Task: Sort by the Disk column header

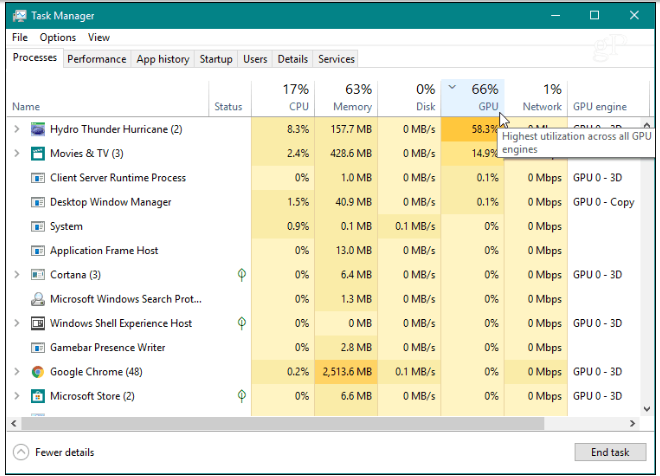Action: (409, 98)
